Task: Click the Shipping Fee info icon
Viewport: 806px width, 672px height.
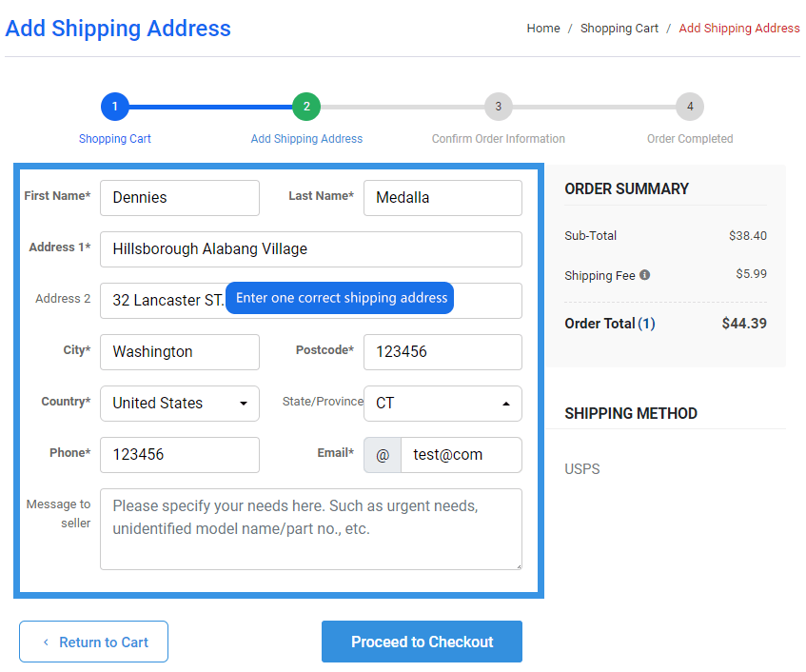Action: [x=645, y=275]
